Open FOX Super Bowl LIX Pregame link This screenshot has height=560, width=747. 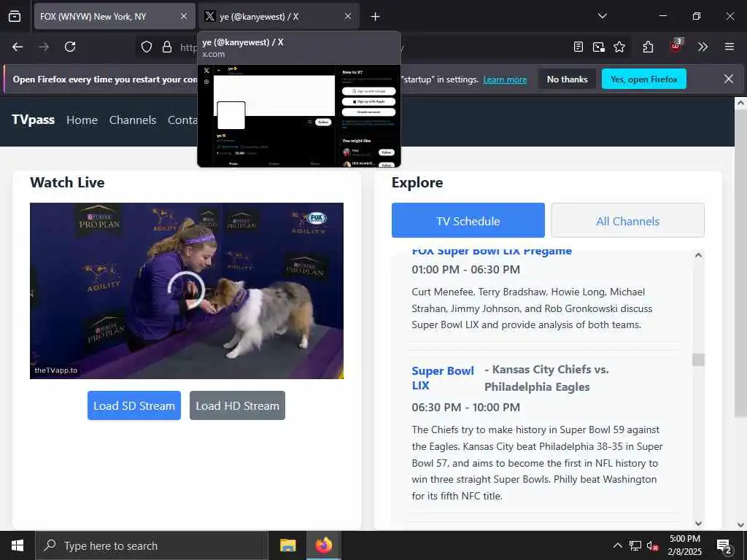point(492,252)
